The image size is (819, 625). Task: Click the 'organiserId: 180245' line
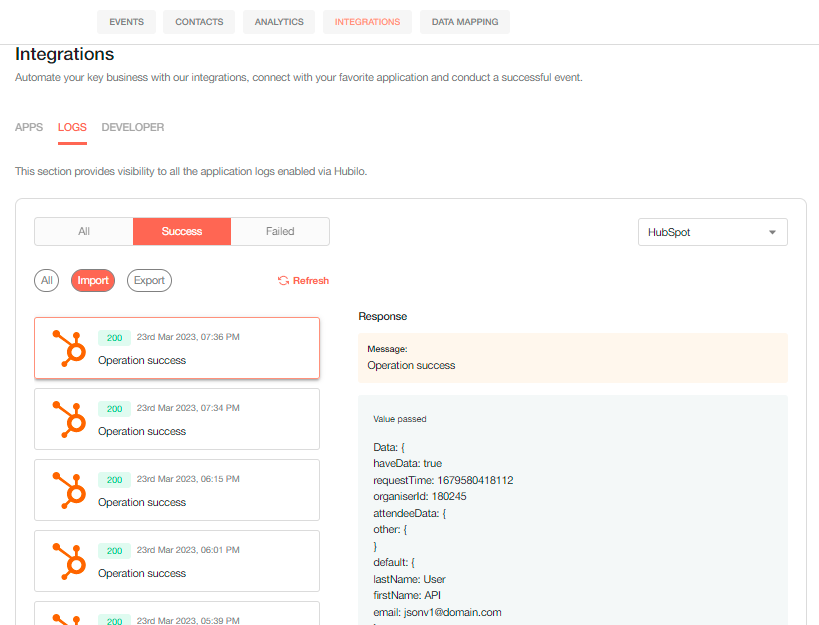[x=419, y=497]
